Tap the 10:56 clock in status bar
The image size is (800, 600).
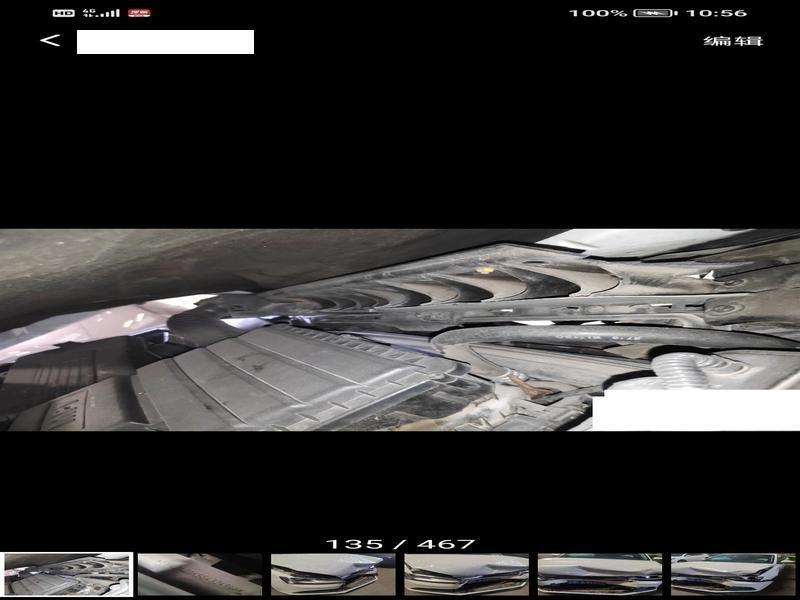click(718, 13)
